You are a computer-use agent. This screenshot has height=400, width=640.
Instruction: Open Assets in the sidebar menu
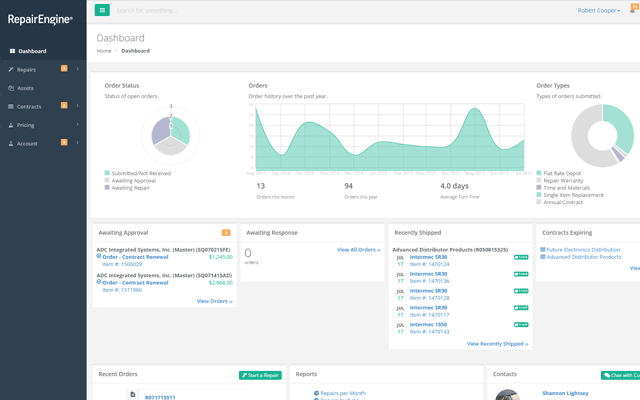point(43,88)
